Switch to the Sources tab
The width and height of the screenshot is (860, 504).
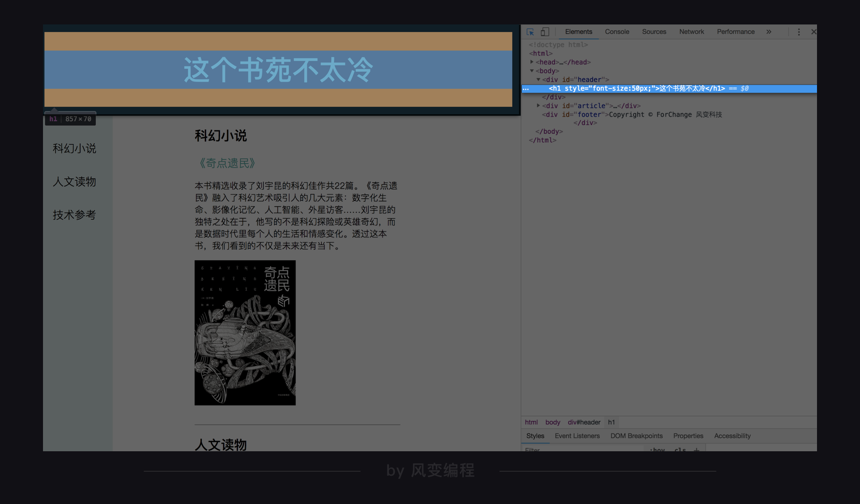click(654, 32)
